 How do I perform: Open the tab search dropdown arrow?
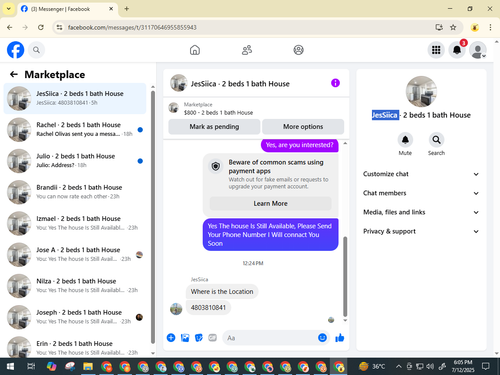click(x=9, y=9)
